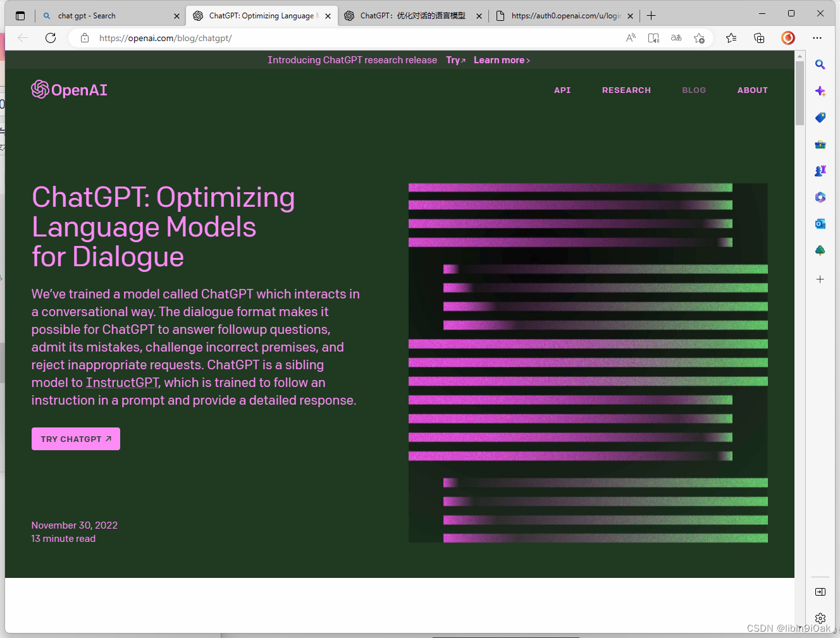Open Immersive Reader view
The width and height of the screenshot is (840, 638).
[653, 38]
